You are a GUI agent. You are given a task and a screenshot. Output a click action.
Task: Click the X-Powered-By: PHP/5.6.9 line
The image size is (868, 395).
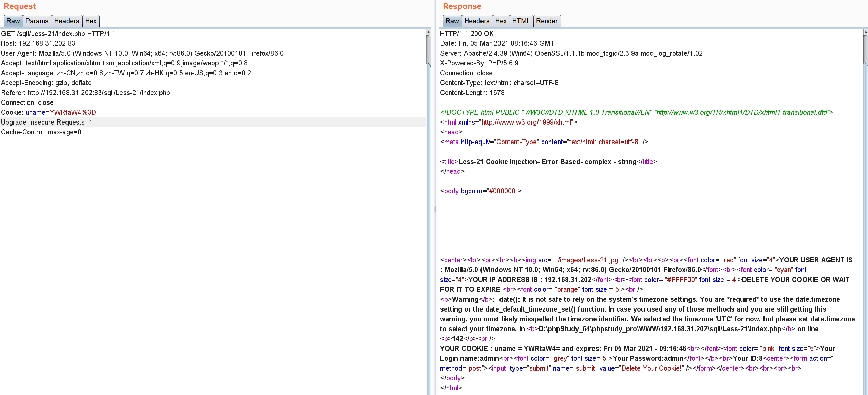pyautogui.click(x=479, y=63)
